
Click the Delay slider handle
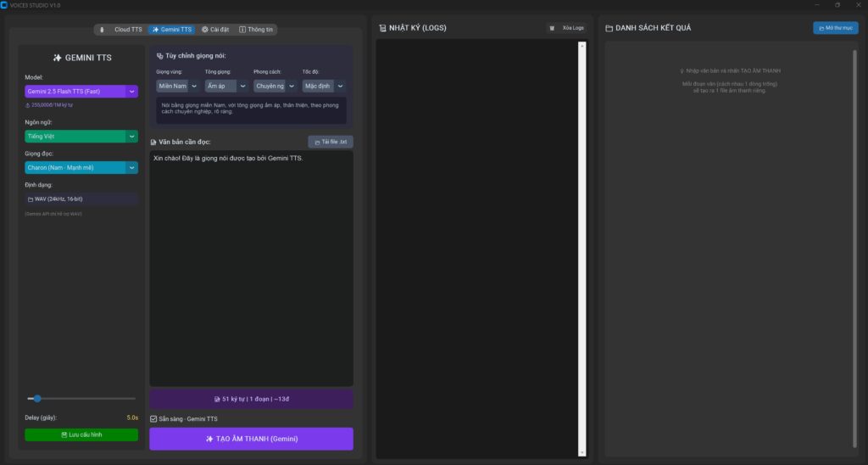pyautogui.click(x=37, y=399)
